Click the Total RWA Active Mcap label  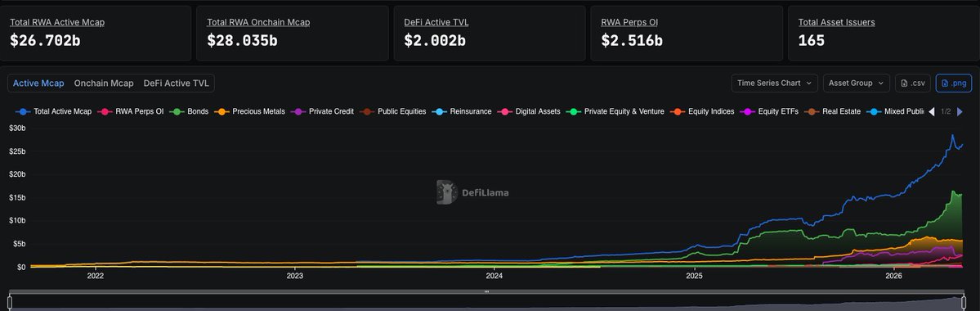pos(57,22)
